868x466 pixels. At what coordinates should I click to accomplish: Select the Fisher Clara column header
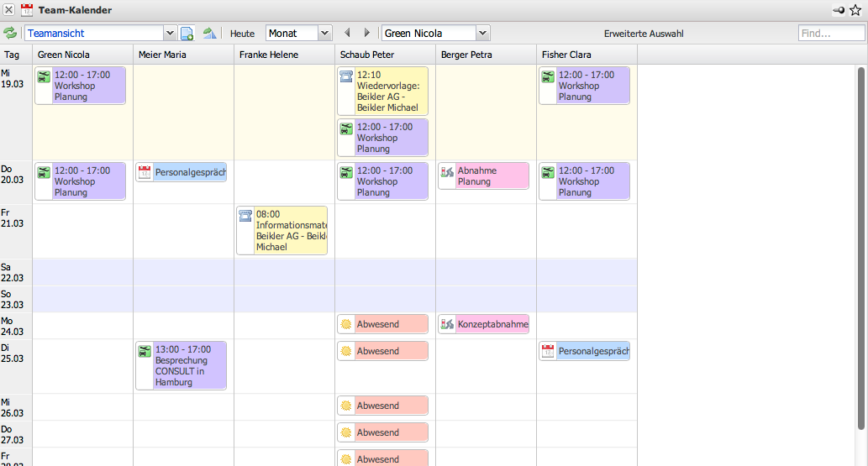566,55
